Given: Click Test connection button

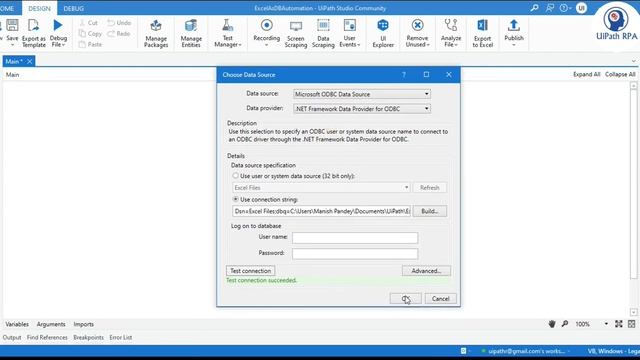Looking at the screenshot, I should 251,271.
